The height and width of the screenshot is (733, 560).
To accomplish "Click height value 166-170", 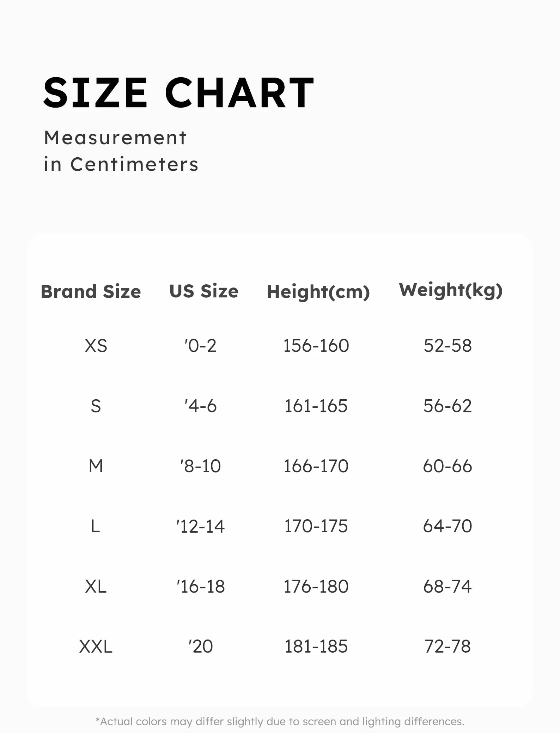I will pyautogui.click(x=316, y=466).
